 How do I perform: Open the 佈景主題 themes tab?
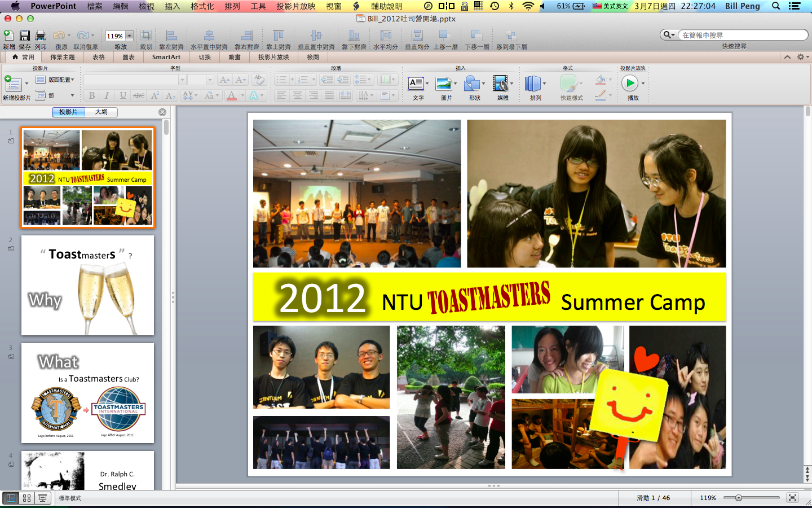[x=63, y=57]
